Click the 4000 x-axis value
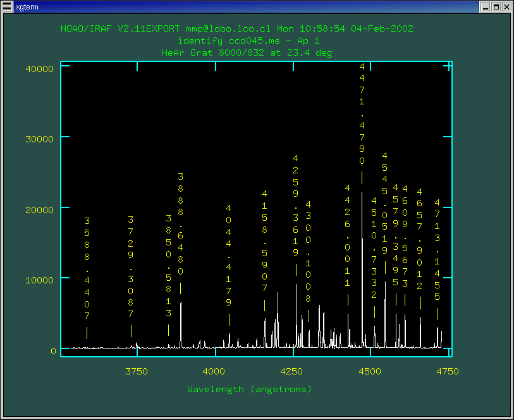This screenshot has width=514, height=420. tap(214, 371)
